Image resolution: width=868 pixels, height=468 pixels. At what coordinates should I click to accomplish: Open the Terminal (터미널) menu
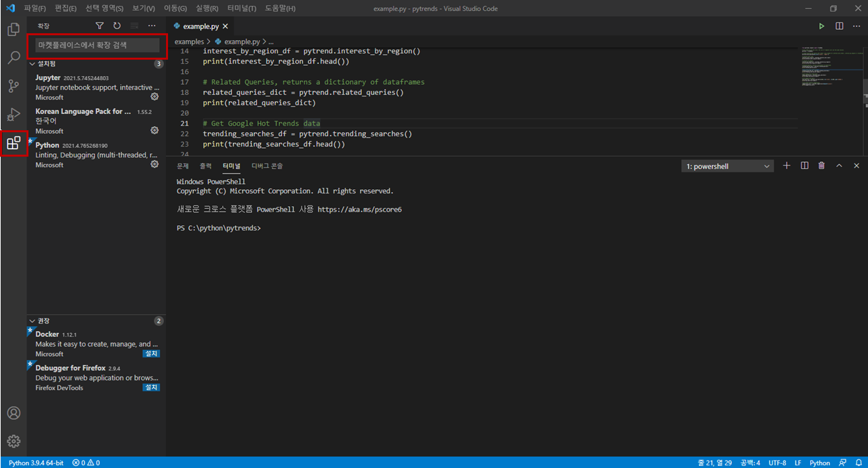(x=242, y=8)
